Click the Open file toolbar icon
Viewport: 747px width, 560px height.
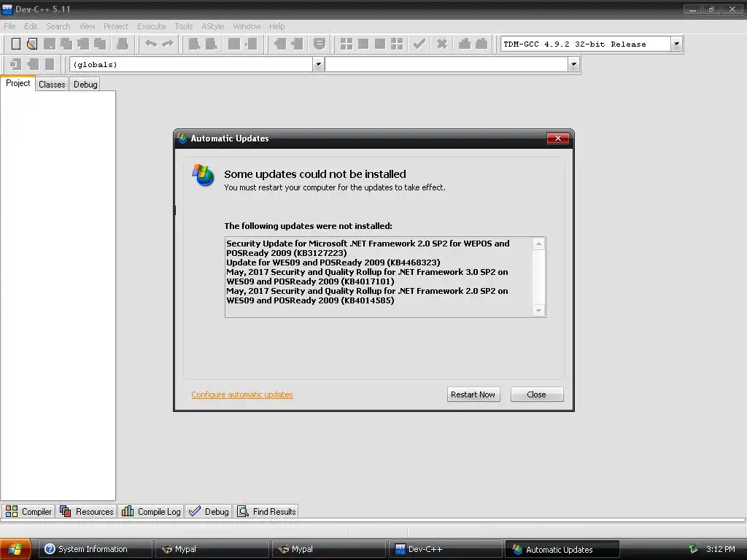pos(32,44)
